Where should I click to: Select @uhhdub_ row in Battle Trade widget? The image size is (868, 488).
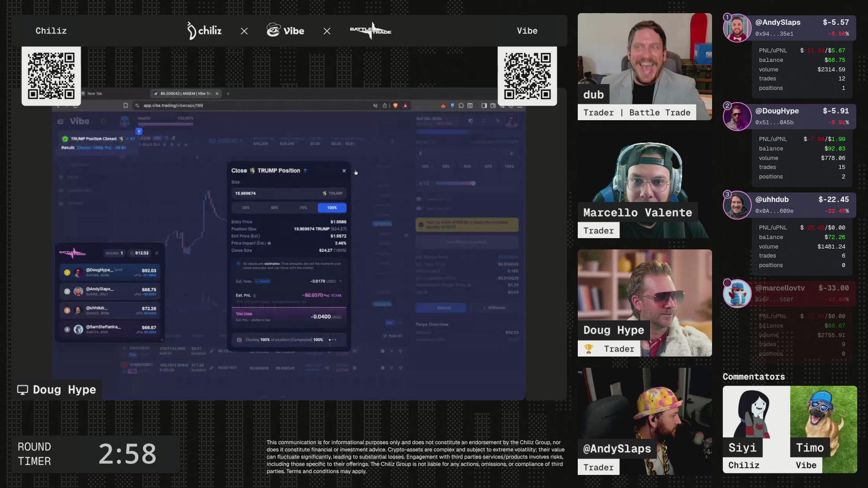click(x=110, y=310)
